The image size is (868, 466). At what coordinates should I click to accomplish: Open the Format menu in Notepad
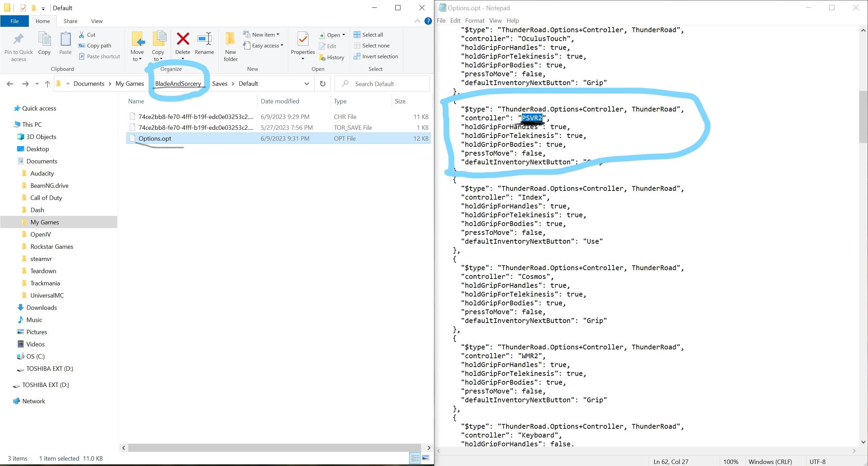click(474, 20)
